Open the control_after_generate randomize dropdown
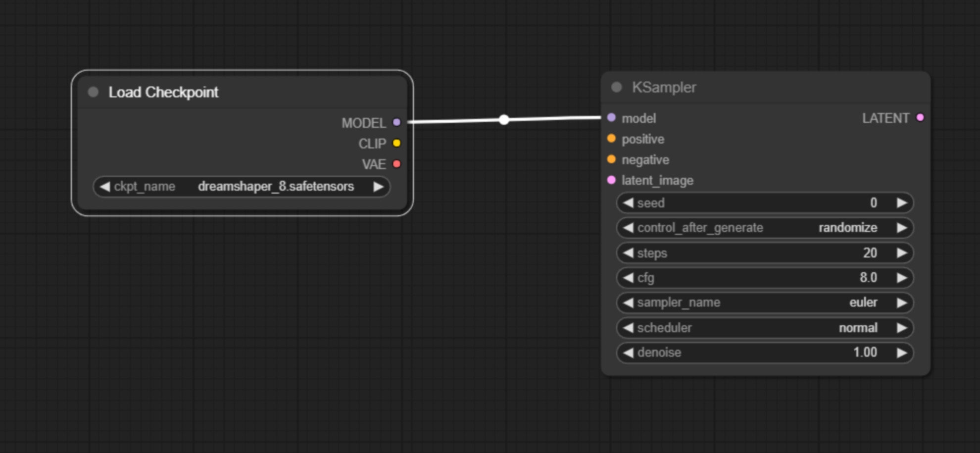 pos(765,228)
